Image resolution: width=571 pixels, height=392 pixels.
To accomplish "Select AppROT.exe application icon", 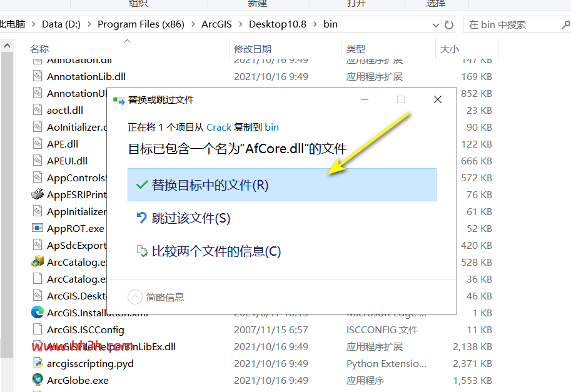I will 38,228.
